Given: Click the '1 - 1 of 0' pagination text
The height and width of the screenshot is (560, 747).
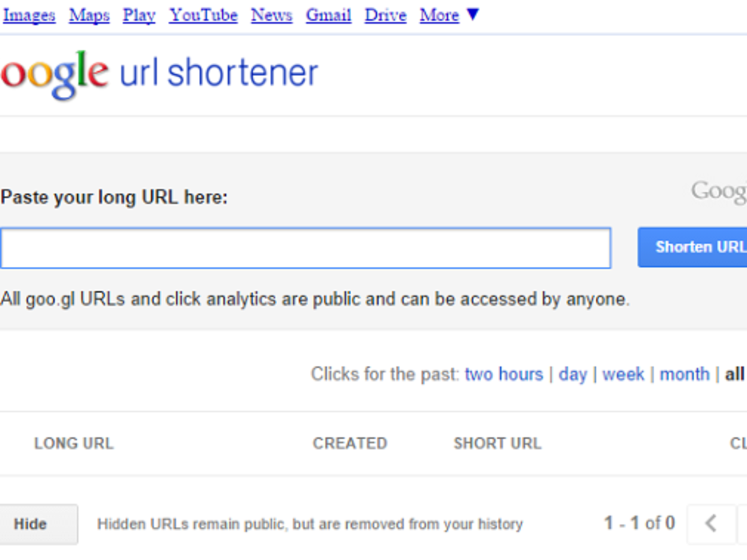Looking at the screenshot, I should (x=639, y=523).
